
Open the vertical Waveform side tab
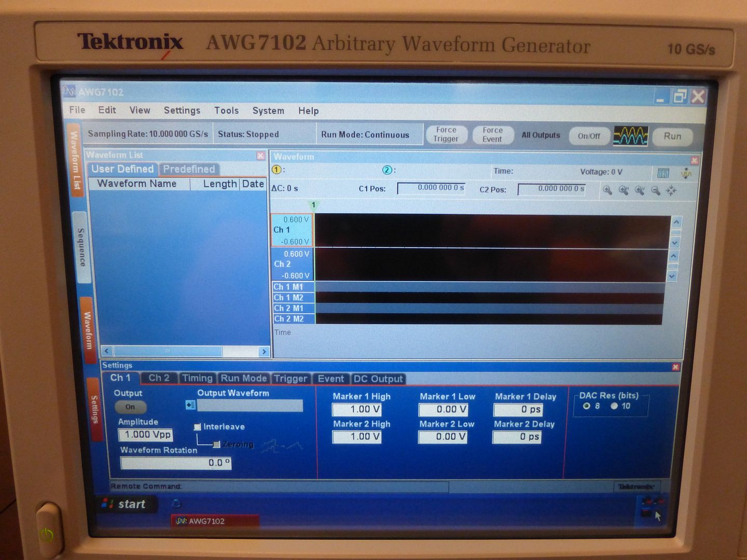pos(87,330)
